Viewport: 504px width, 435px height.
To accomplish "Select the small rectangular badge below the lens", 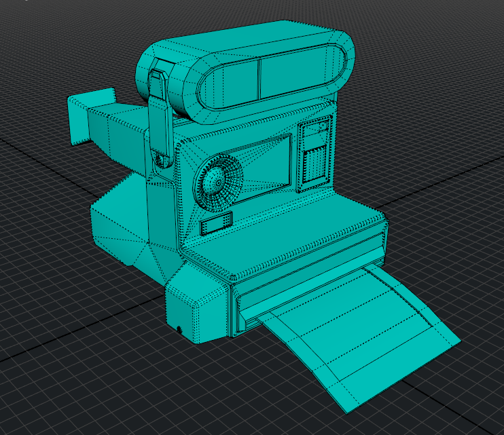I will click(216, 223).
